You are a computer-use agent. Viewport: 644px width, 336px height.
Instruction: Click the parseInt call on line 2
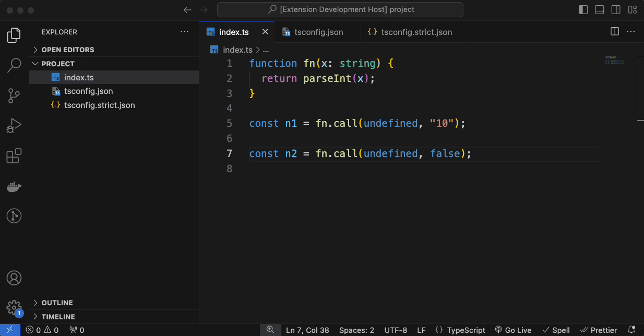(327, 78)
